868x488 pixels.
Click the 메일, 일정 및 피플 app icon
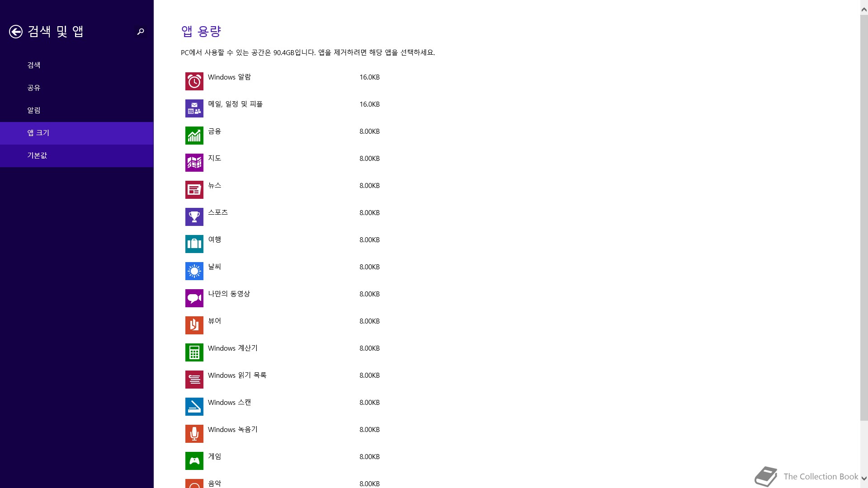click(x=194, y=108)
